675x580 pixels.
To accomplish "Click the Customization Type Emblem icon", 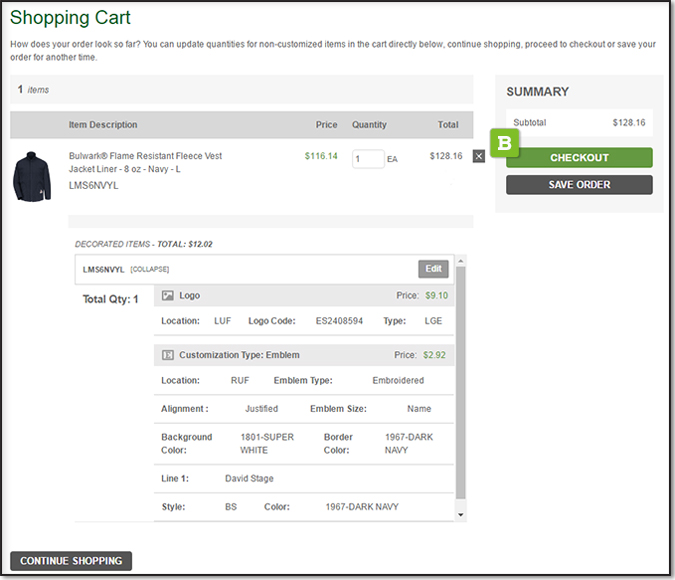I will [168, 355].
